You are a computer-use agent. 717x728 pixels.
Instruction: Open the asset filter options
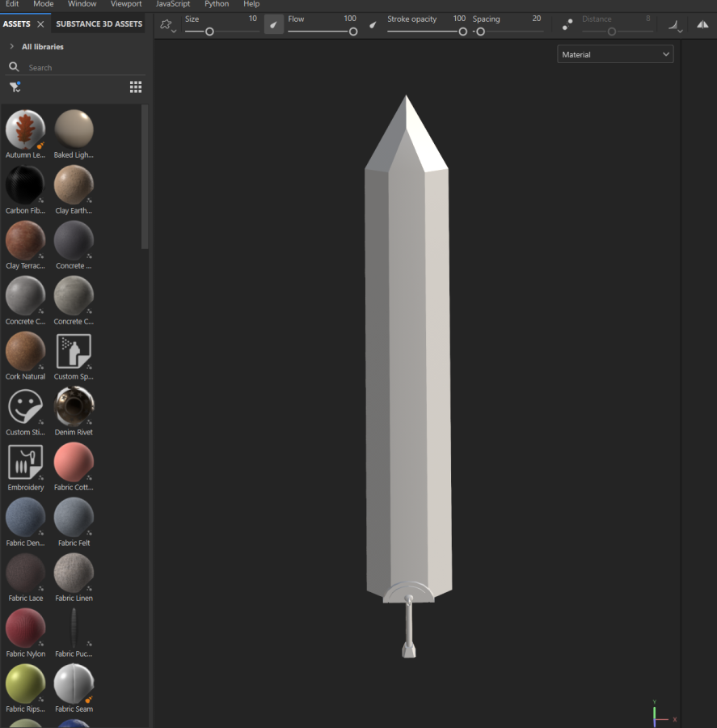15,87
